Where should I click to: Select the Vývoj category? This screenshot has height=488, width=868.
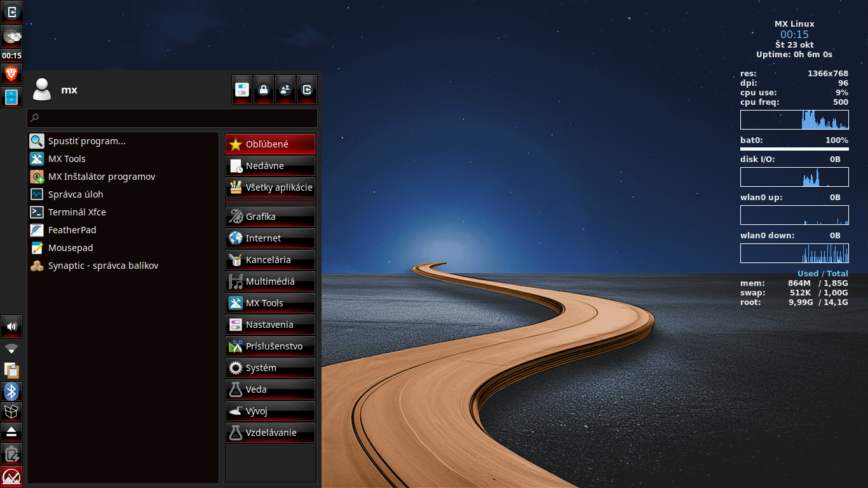pyautogui.click(x=271, y=411)
